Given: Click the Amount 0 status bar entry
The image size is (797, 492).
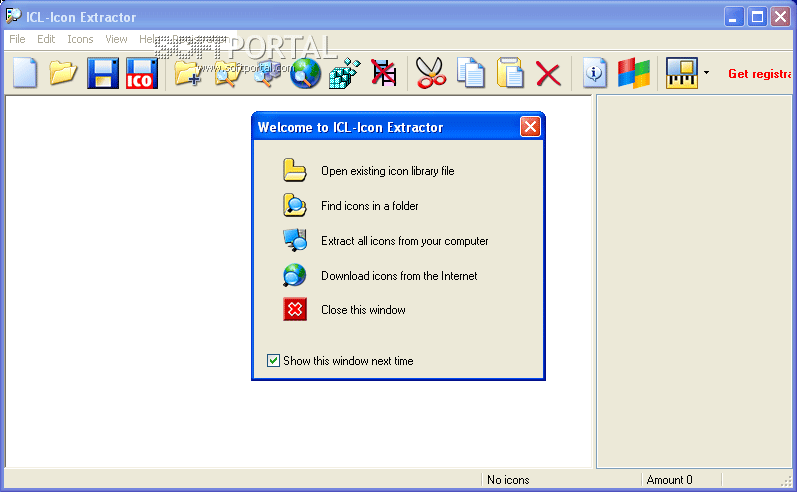Looking at the screenshot, I should click(669, 480).
